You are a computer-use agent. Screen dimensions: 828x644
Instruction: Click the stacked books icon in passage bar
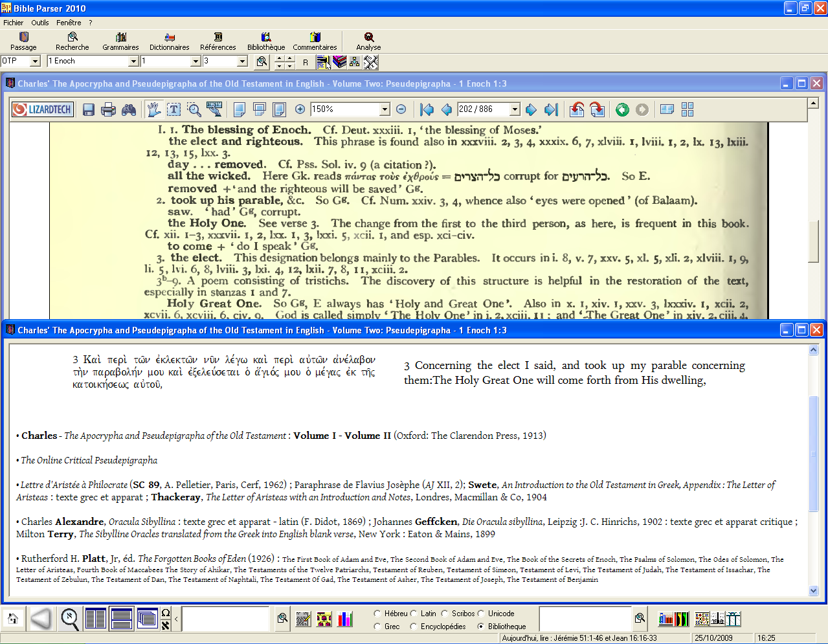click(340, 62)
